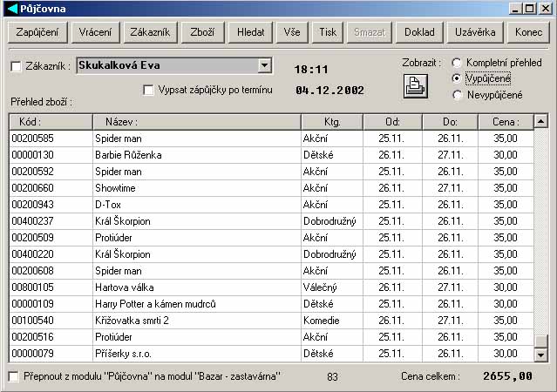Check Vypsat zápůjčky po termínu
The height and width of the screenshot is (392, 557).
pyautogui.click(x=149, y=90)
